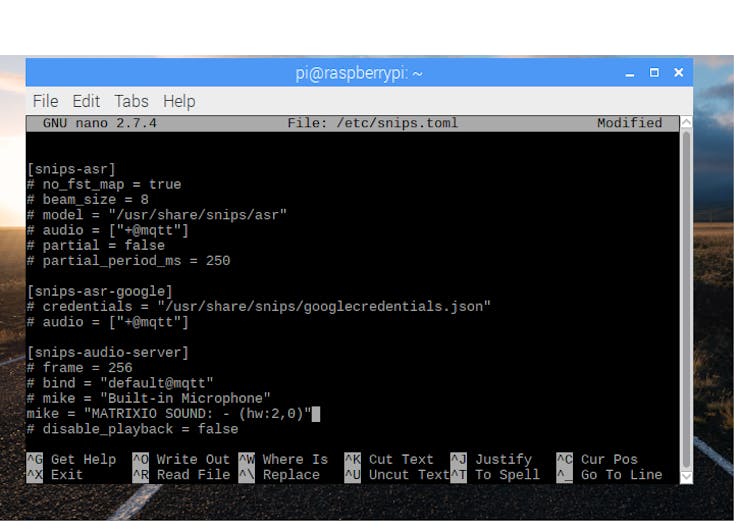Click the '# mike = "Built-in Microphone"' line
This screenshot has height=529, width=740.
[149, 398]
